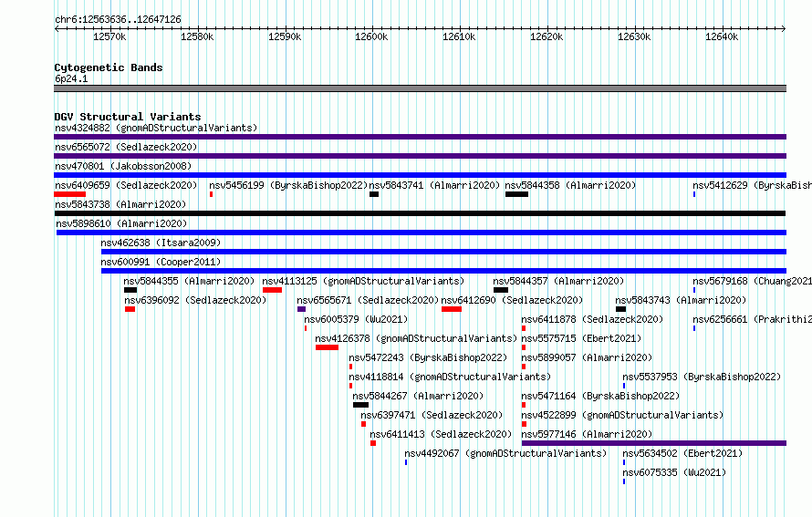
Task: Click the 6p24.1 band label
Action: 71,78
